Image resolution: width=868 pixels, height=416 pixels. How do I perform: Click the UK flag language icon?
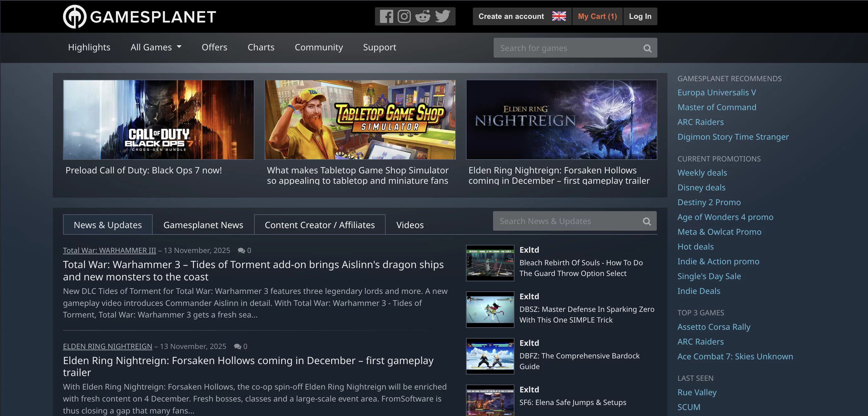(559, 16)
